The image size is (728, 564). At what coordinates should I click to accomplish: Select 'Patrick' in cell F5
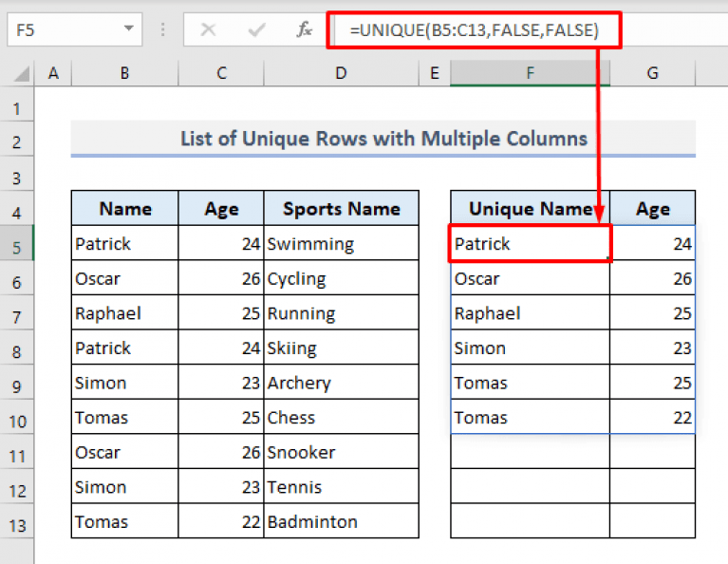(531, 243)
